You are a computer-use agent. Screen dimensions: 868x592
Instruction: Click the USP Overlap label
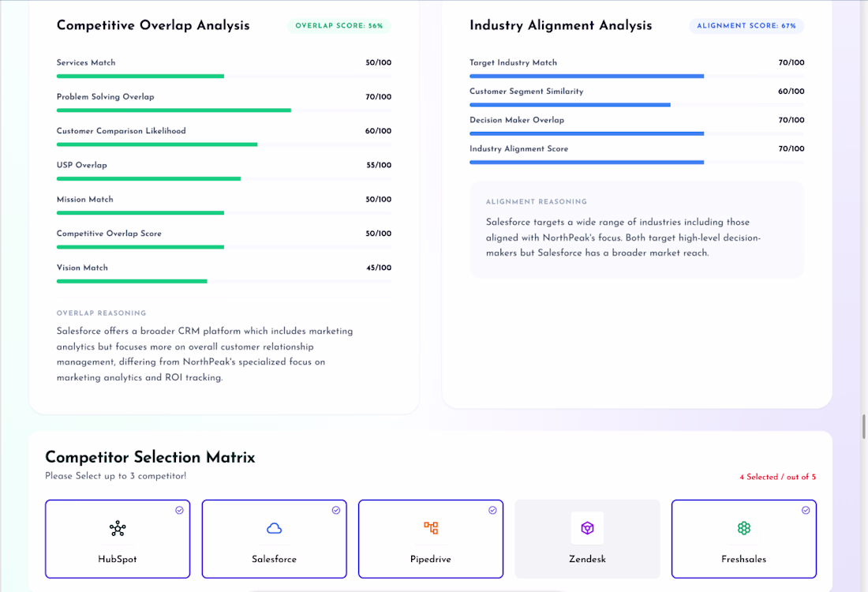82,165
